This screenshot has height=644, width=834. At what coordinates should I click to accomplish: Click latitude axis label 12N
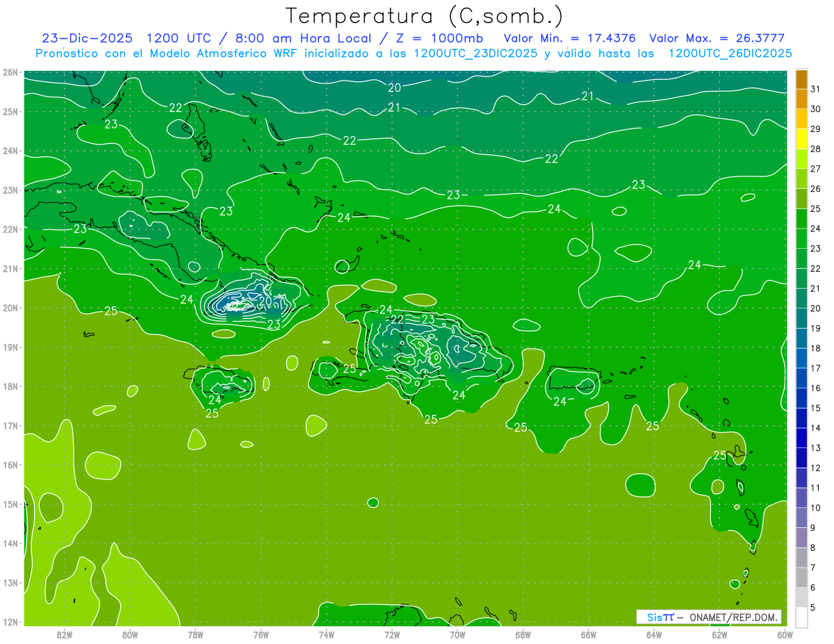pyautogui.click(x=10, y=622)
